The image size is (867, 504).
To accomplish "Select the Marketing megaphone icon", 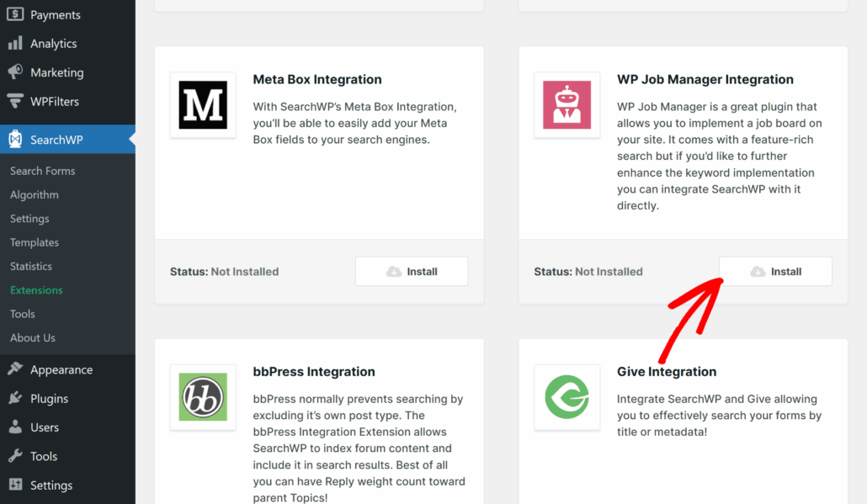I will pos(14,72).
